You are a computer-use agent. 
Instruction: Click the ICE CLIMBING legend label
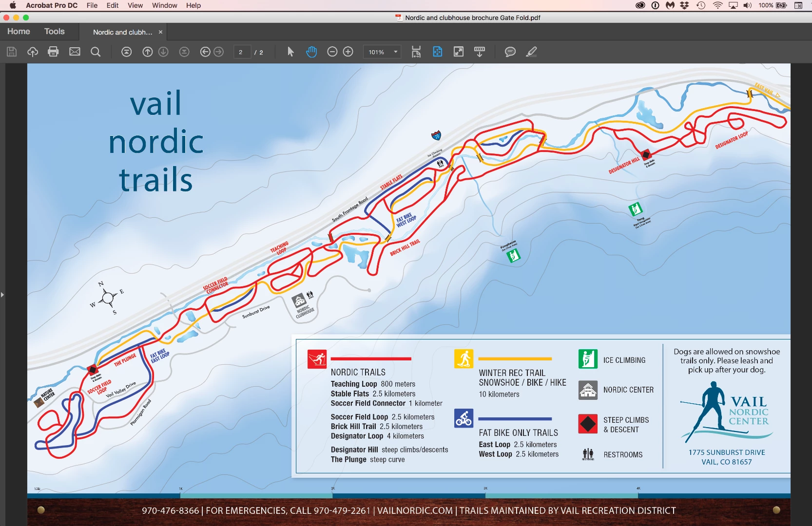point(624,360)
